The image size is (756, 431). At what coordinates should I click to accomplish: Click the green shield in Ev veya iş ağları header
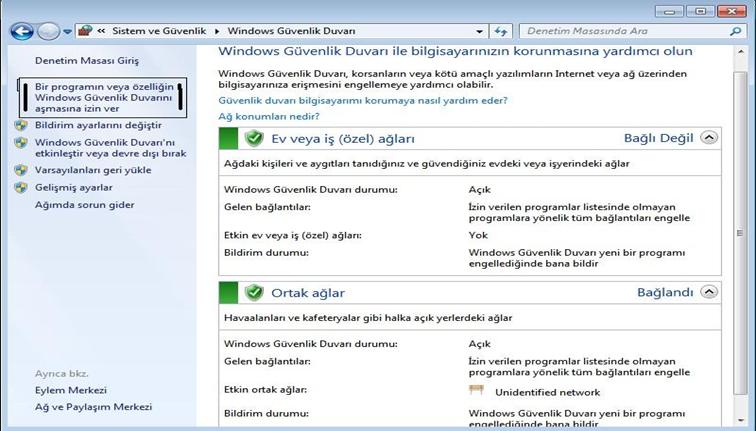254,138
